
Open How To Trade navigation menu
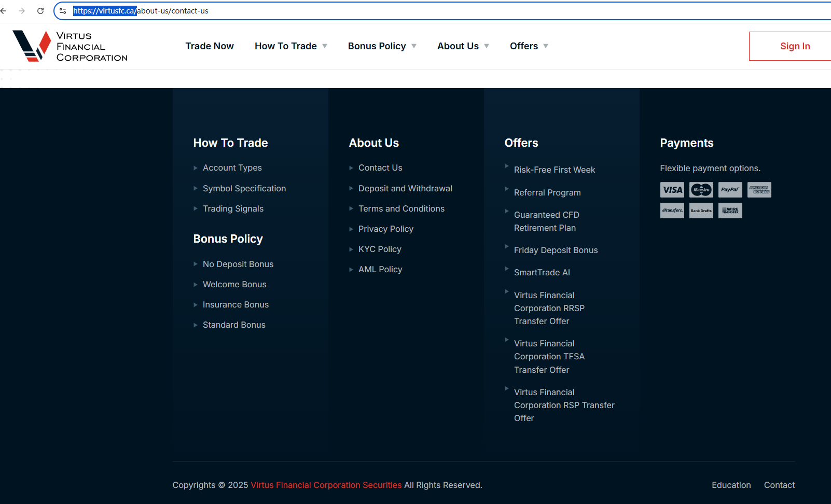tap(286, 46)
